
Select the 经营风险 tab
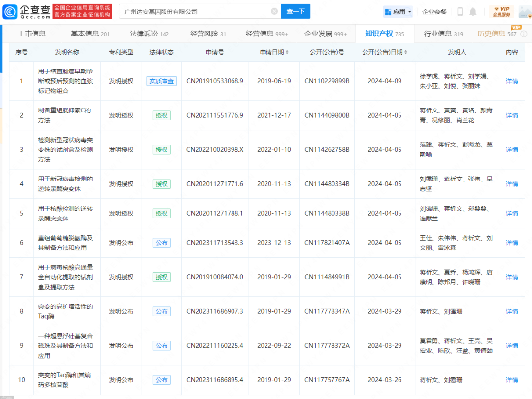click(208, 34)
